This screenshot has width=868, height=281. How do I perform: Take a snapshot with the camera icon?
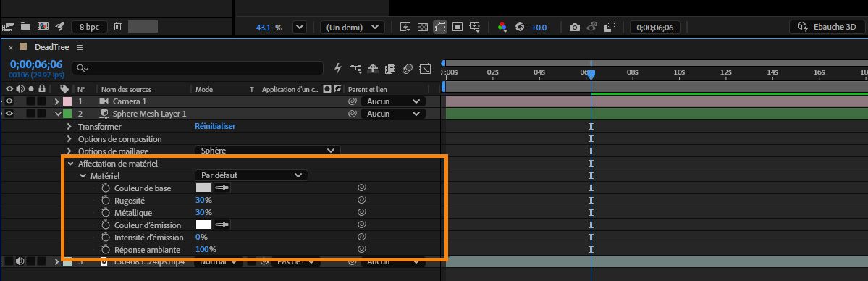(575, 27)
